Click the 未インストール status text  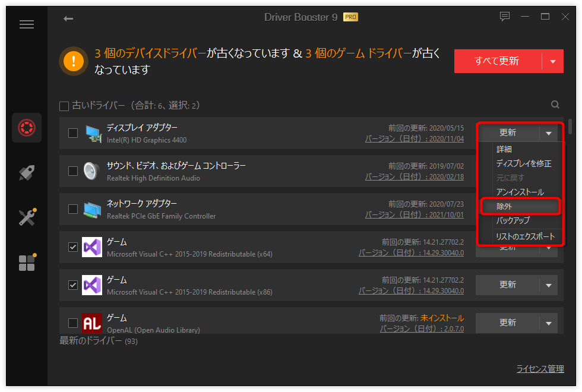(442, 318)
